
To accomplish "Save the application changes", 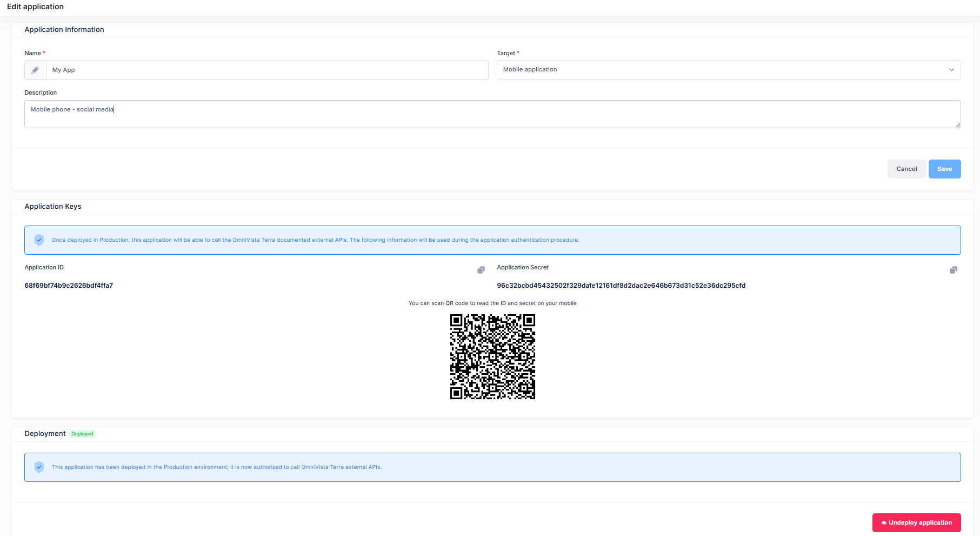I will pos(944,169).
